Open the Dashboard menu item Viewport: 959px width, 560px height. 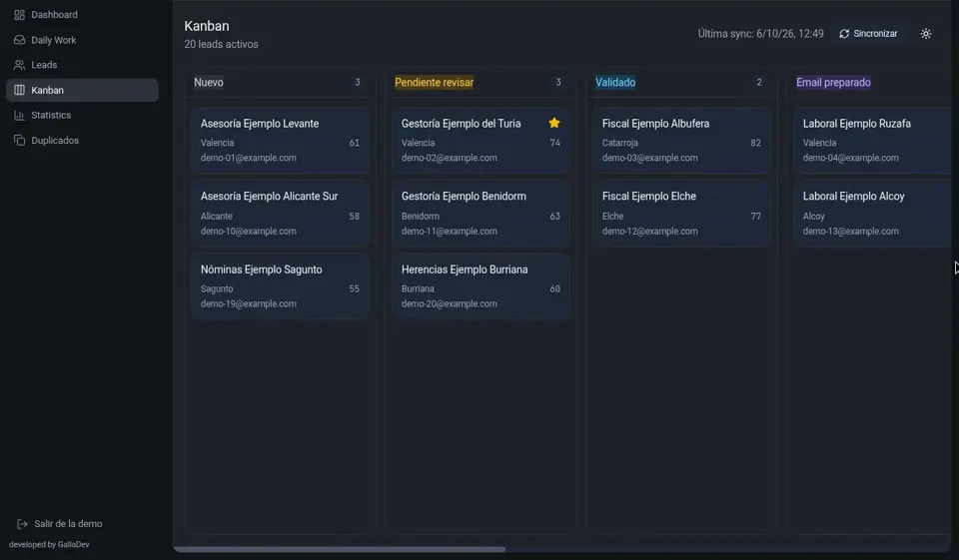pos(83,15)
